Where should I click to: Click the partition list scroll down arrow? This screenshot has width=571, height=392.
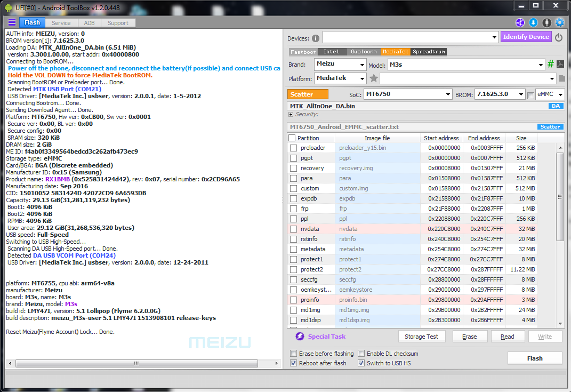coord(560,324)
